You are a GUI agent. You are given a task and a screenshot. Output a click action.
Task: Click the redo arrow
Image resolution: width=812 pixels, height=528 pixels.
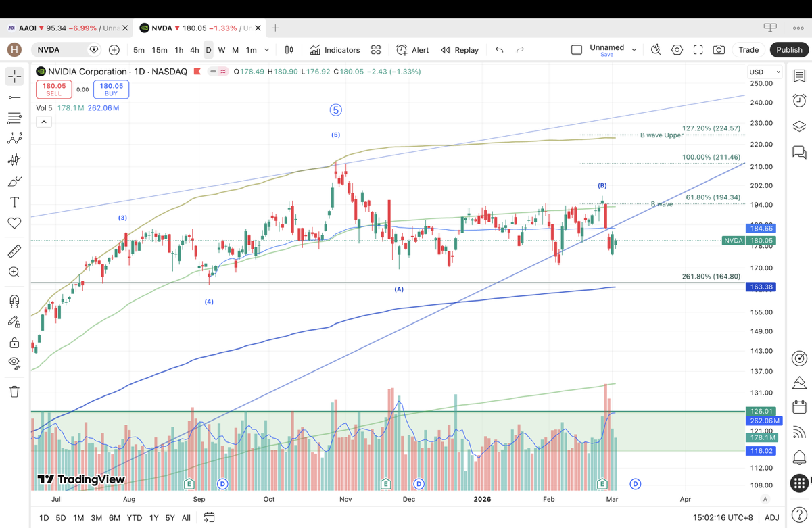pos(520,50)
